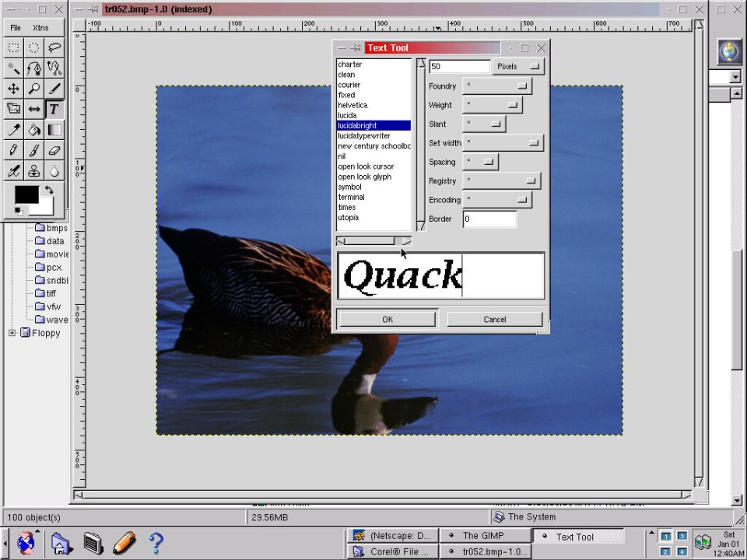Click the help question mark in the panel
The width and height of the screenshot is (747, 560).
[x=155, y=542]
